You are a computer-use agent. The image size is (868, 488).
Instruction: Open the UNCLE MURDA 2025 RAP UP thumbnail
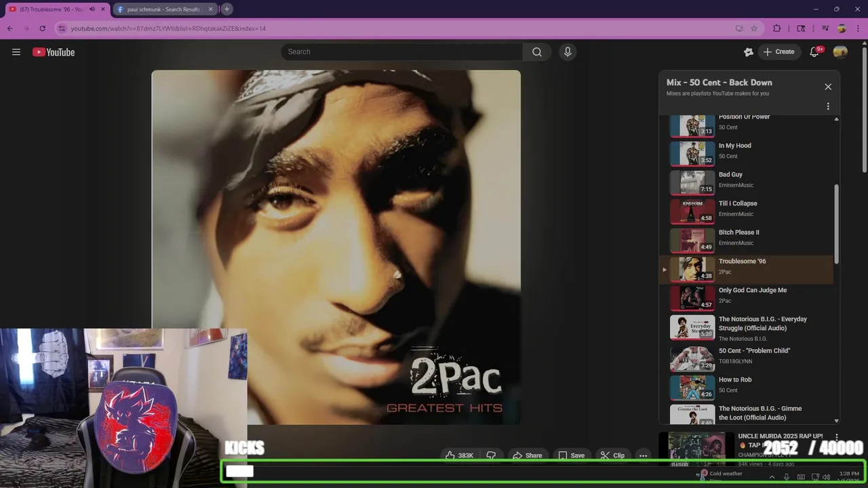pos(696,449)
